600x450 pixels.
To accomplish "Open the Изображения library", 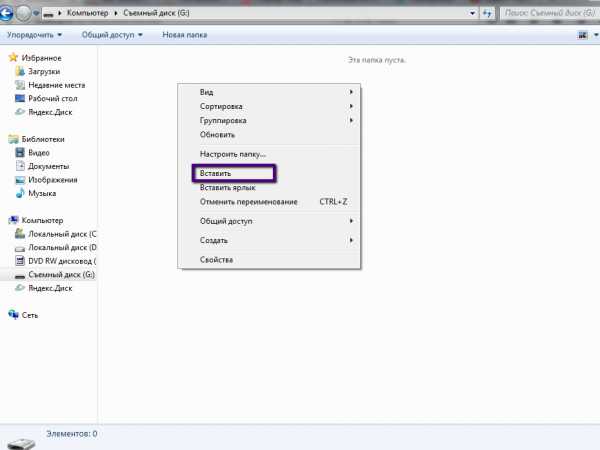I will [x=53, y=180].
